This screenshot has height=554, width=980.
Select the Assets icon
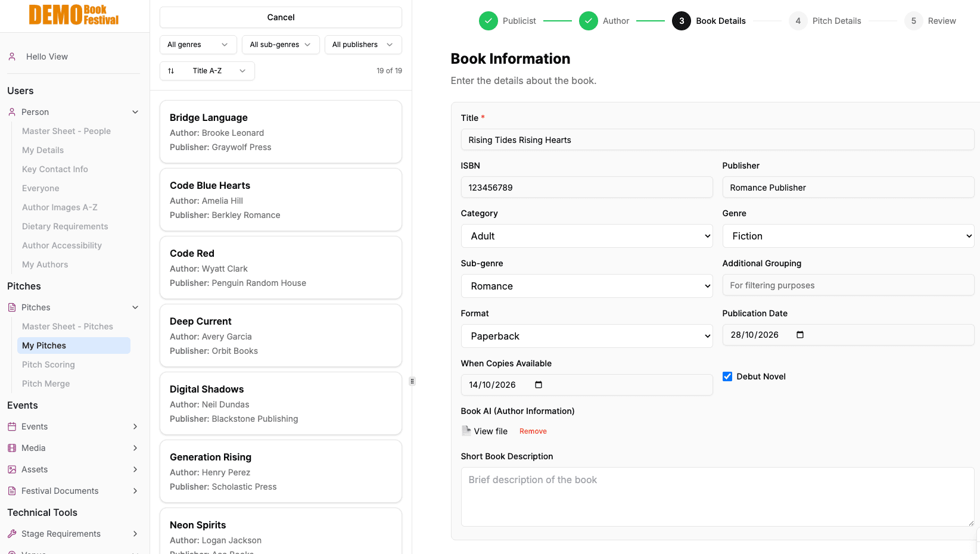tap(11, 469)
